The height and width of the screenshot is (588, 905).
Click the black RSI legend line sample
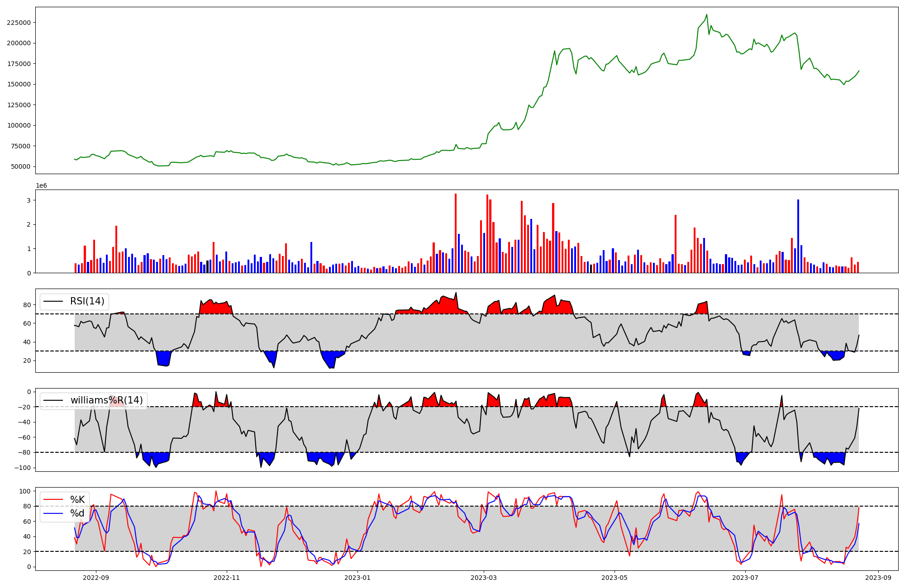coord(52,301)
